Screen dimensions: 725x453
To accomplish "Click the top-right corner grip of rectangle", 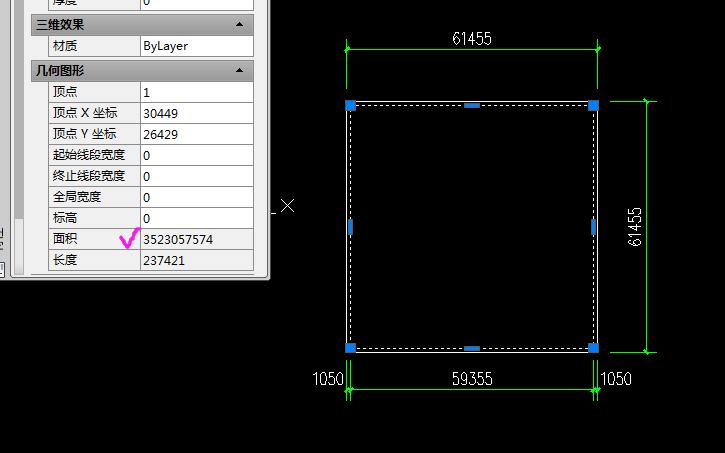I will point(593,105).
